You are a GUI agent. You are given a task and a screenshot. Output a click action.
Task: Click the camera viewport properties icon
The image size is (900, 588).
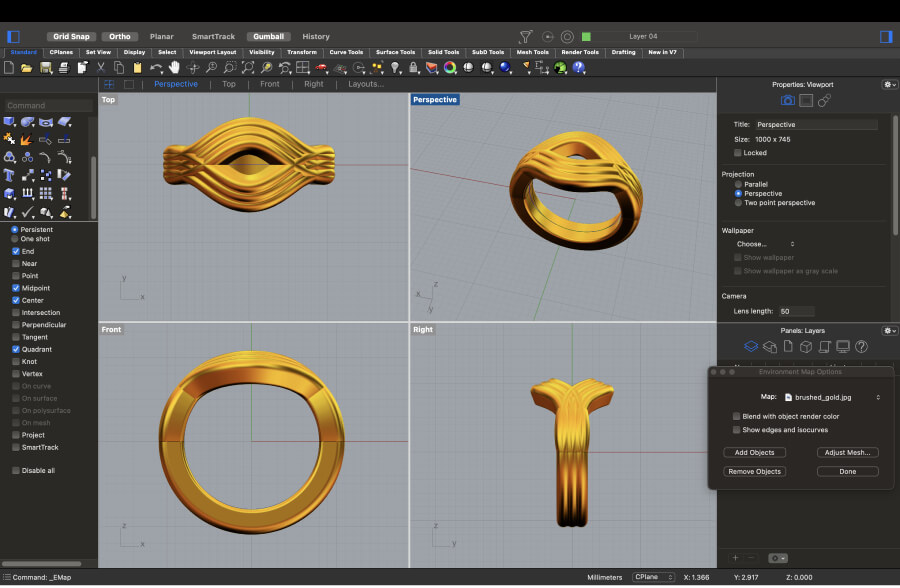tap(787, 101)
